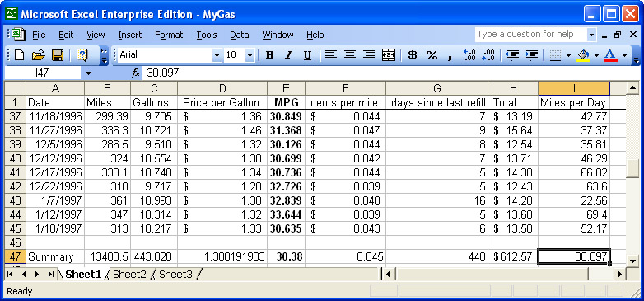The width and height of the screenshot is (644, 301).
Task: Open the Tools menu
Action: 207,35
